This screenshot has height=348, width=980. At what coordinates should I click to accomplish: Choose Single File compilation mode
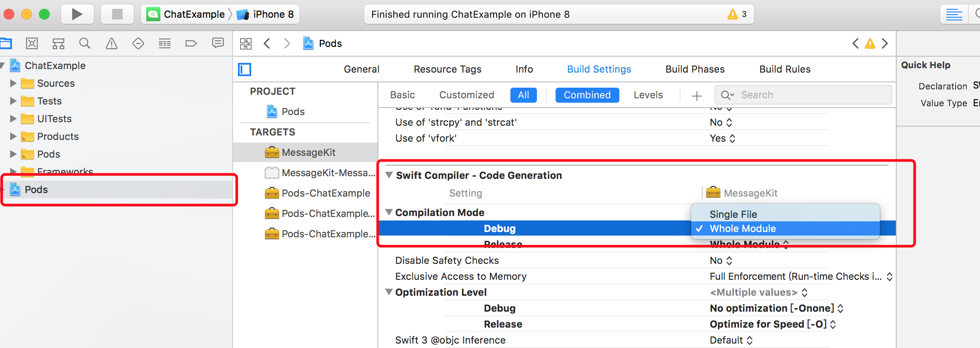point(785,214)
